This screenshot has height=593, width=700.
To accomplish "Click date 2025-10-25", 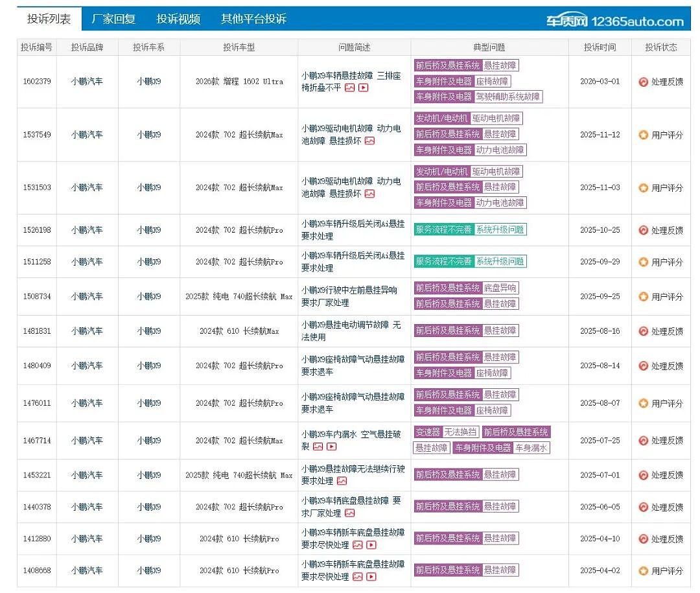I will (600, 230).
